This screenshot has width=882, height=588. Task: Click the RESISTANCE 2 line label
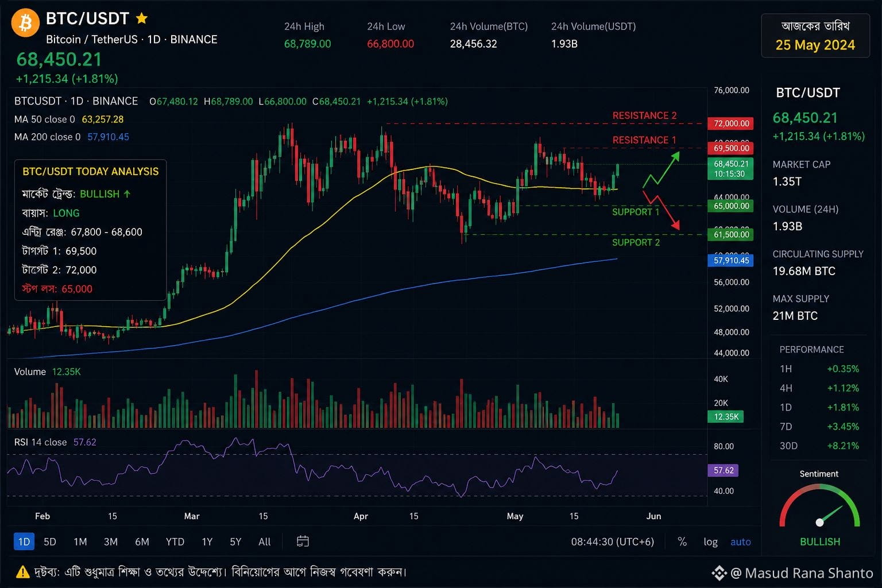(x=644, y=115)
